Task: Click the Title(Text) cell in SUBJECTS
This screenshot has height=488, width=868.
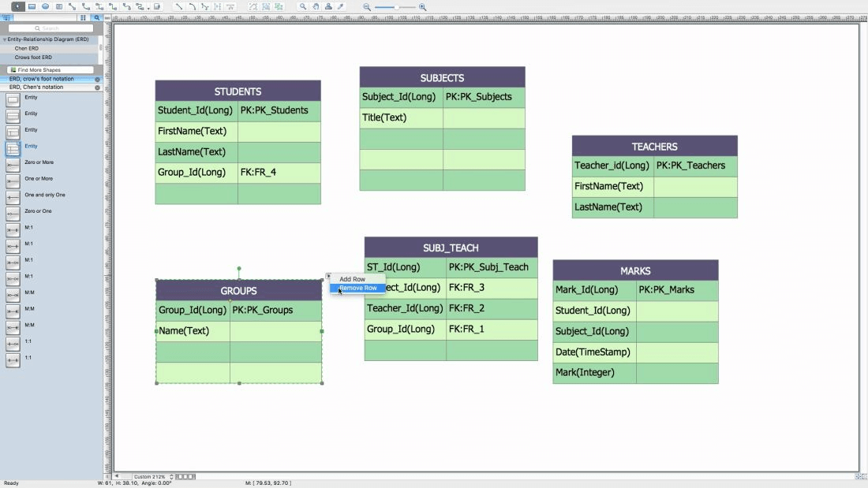Action: (x=402, y=117)
